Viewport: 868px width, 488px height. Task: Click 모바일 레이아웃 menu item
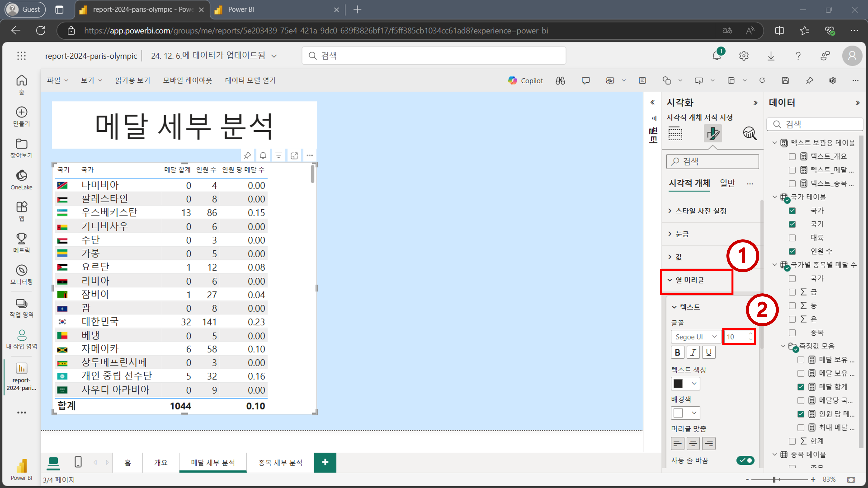(x=188, y=80)
